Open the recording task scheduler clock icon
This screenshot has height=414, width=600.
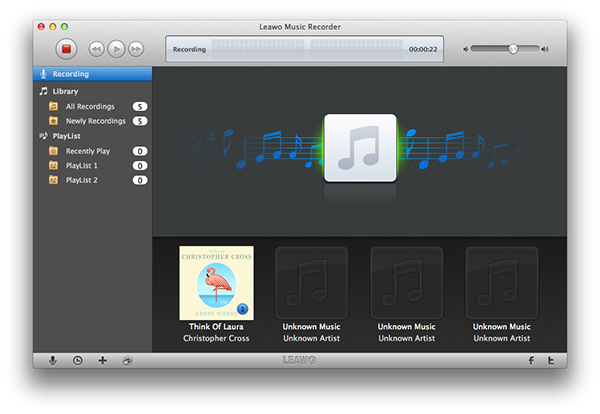point(77,360)
